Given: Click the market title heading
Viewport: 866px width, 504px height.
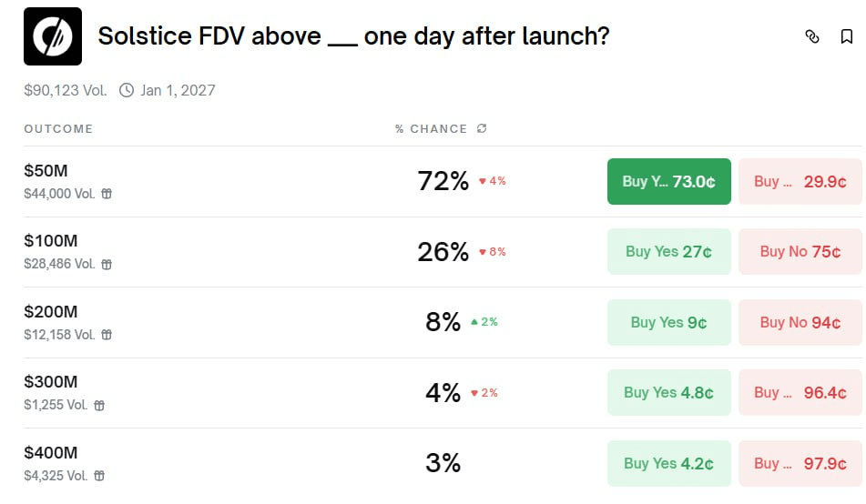Looking at the screenshot, I should (353, 36).
